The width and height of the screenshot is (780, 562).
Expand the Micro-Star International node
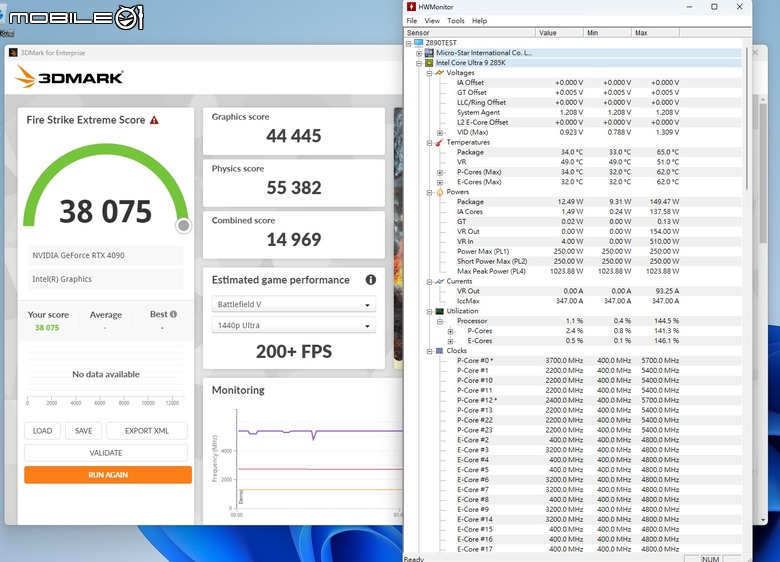[x=419, y=53]
